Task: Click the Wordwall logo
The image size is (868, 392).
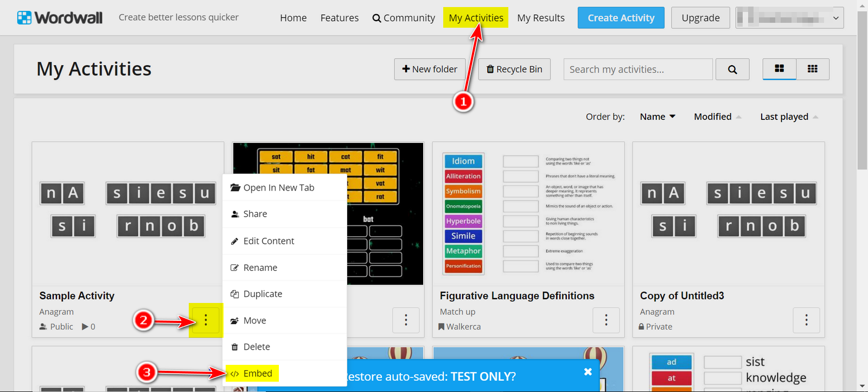Action: point(60,17)
